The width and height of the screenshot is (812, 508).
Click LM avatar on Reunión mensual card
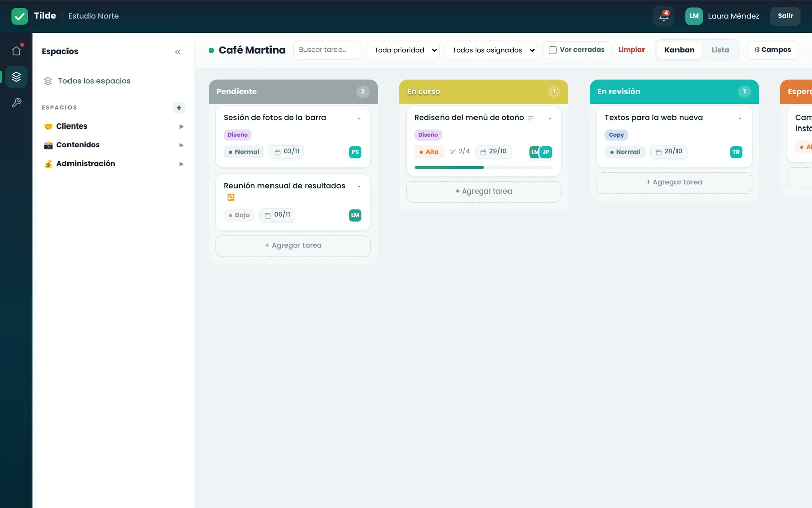(x=355, y=215)
